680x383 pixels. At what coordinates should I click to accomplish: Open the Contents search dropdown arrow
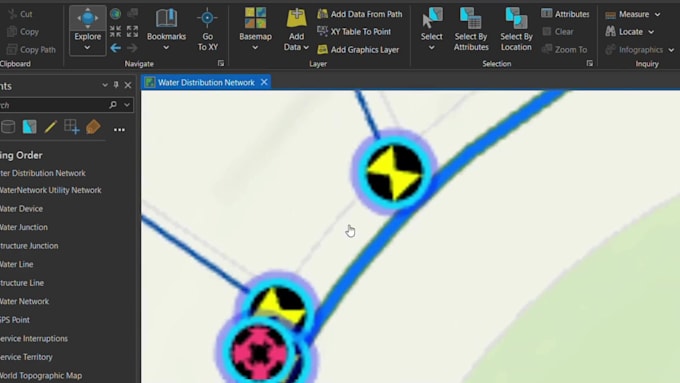pyautogui.click(x=127, y=105)
